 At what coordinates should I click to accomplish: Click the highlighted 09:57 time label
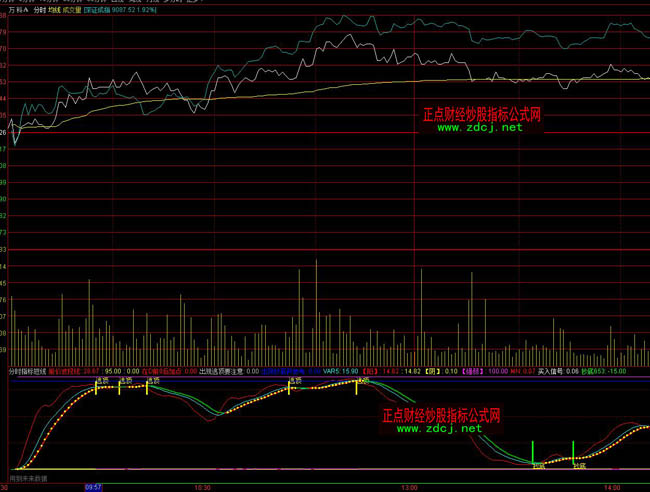pyautogui.click(x=93, y=487)
